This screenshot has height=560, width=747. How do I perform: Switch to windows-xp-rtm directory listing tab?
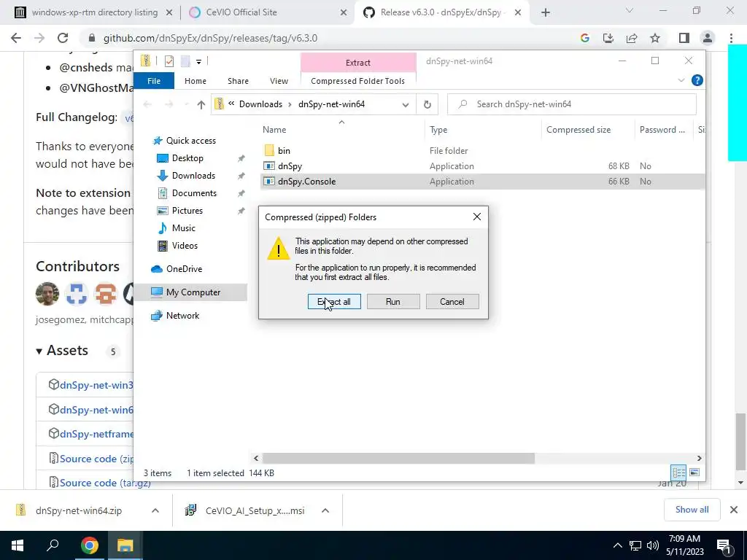point(94,12)
